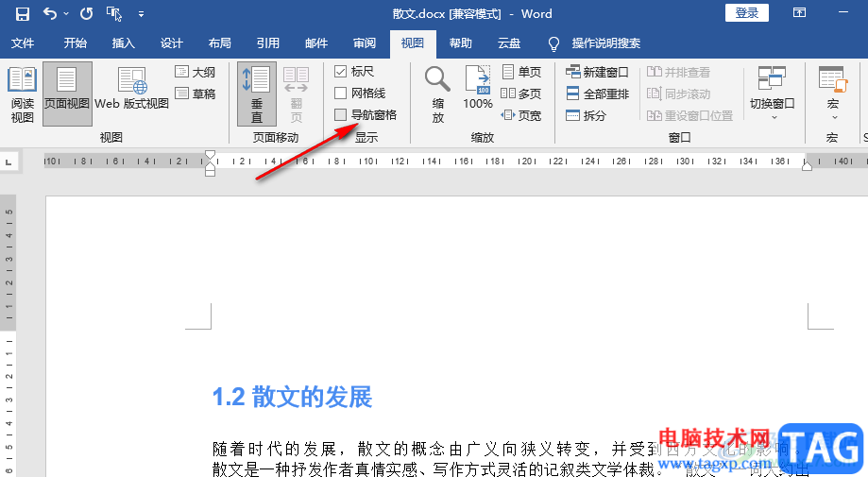Undo the last action
The image size is (868, 477).
[50, 14]
